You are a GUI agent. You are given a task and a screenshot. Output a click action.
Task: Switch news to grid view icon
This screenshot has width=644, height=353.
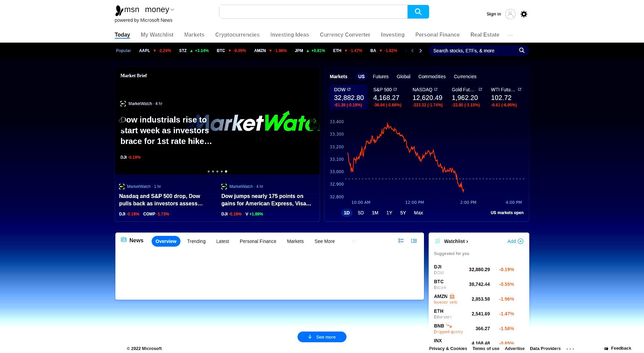pyautogui.click(x=414, y=241)
